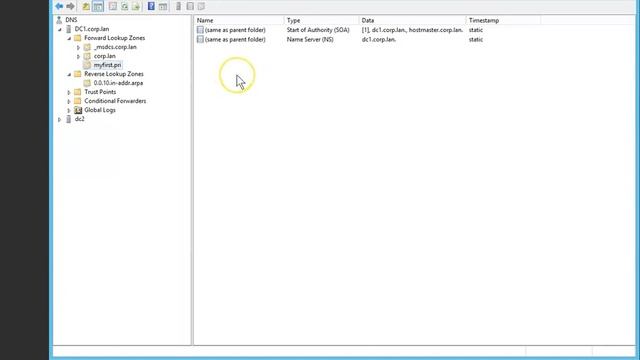This screenshot has width=640, height=360.
Task: Open Help via blue question mark icon
Action: pos(151,6)
